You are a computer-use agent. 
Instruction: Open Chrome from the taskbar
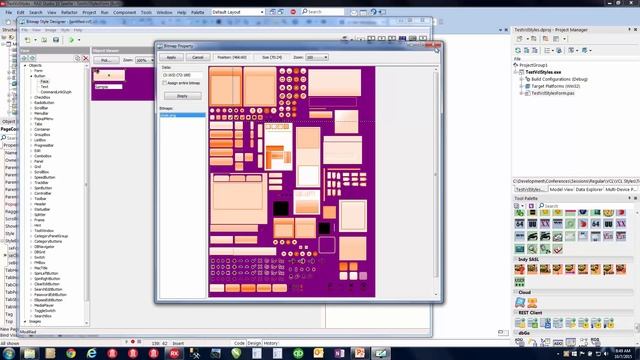coord(71,353)
